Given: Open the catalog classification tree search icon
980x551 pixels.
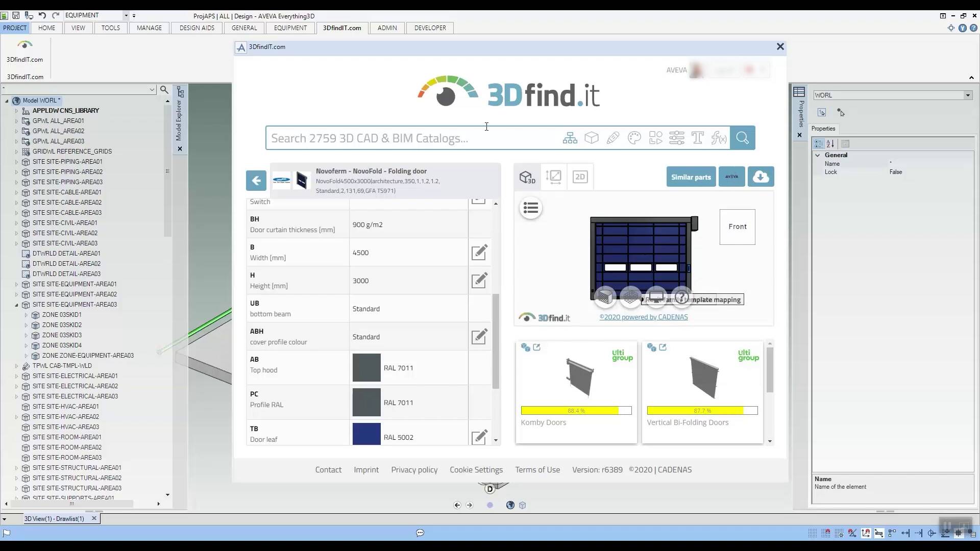Looking at the screenshot, I should [x=570, y=138].
